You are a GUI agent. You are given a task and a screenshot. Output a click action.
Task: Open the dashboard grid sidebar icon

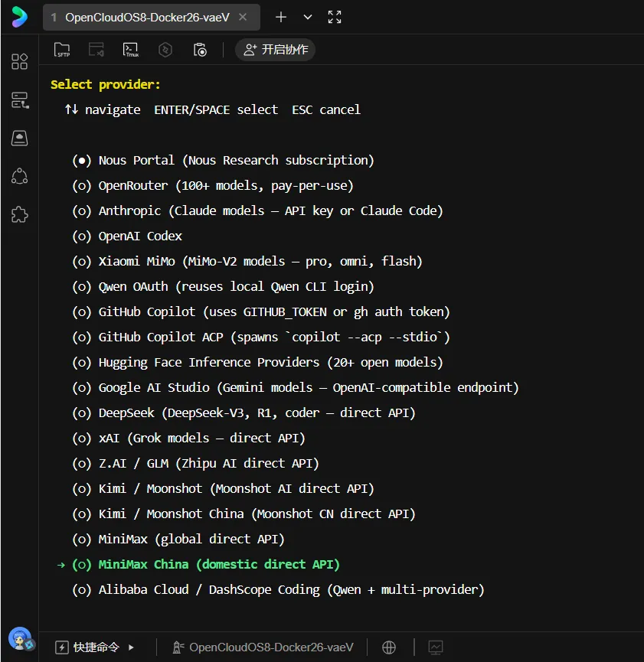19,62
